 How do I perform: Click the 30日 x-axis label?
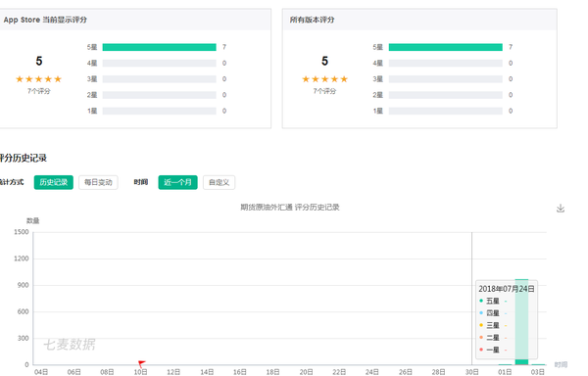tap(471, 372)
